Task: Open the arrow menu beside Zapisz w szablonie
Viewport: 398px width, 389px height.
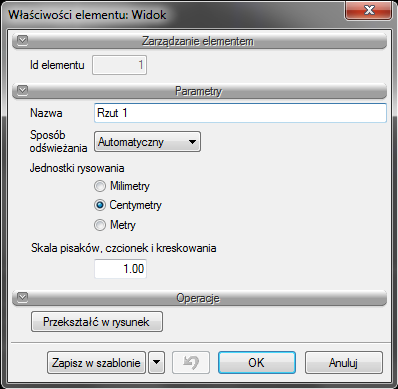Action: click(157, 362)
